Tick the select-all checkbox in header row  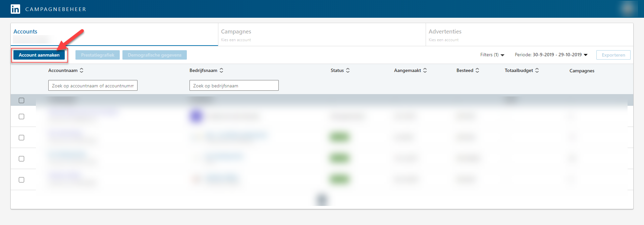(21, 100)
